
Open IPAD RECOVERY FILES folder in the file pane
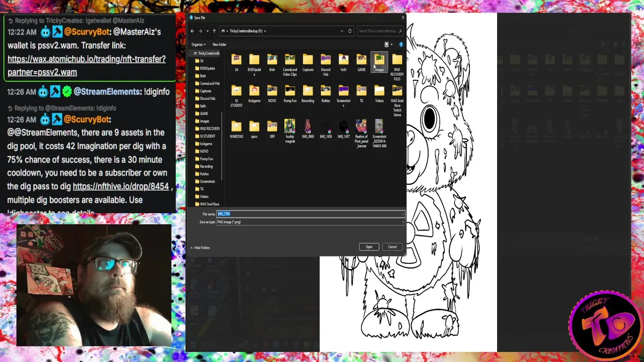[x=397, y=67]
